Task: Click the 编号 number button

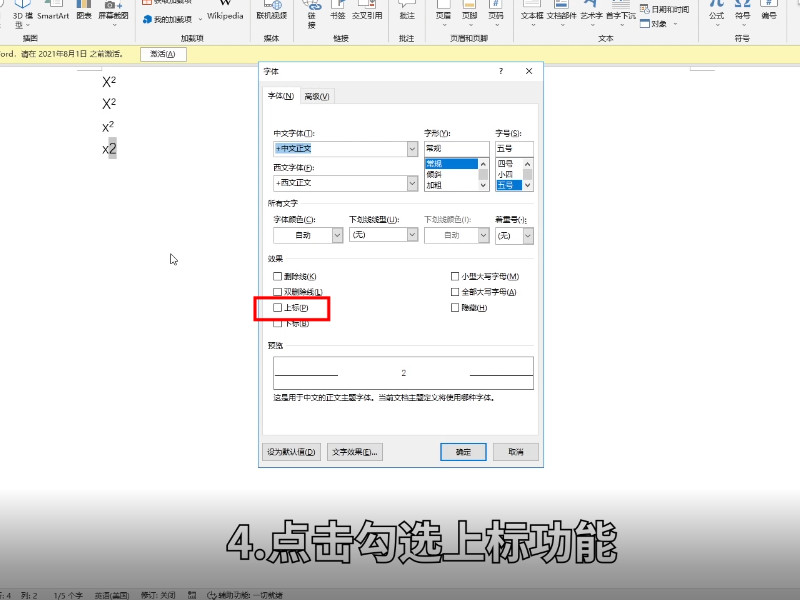Action: 769,10
